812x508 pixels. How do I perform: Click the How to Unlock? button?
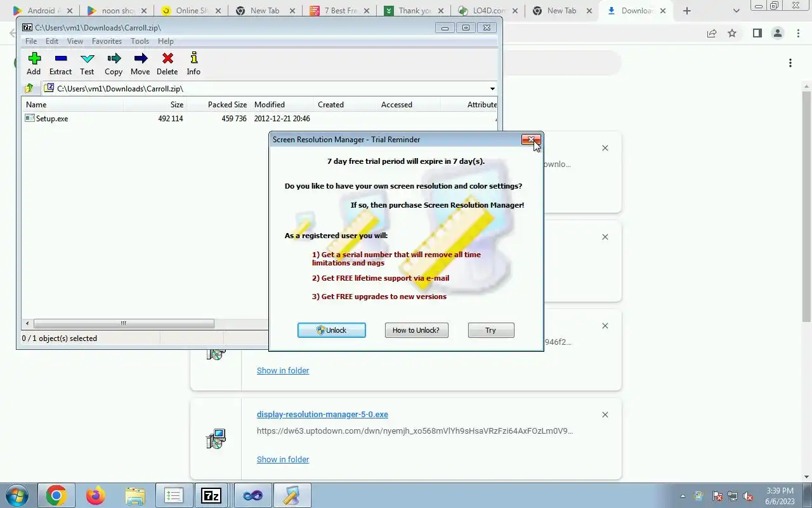coord(416,330)
